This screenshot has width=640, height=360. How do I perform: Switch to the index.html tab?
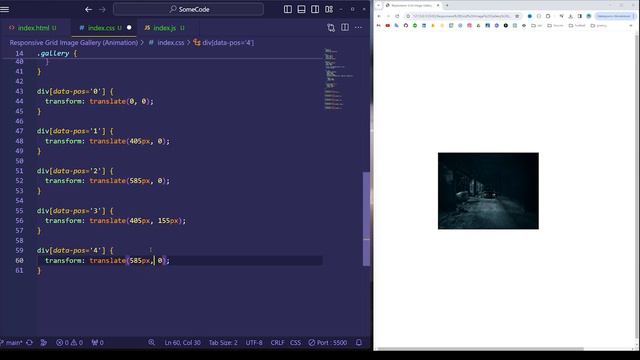(33, 28)
